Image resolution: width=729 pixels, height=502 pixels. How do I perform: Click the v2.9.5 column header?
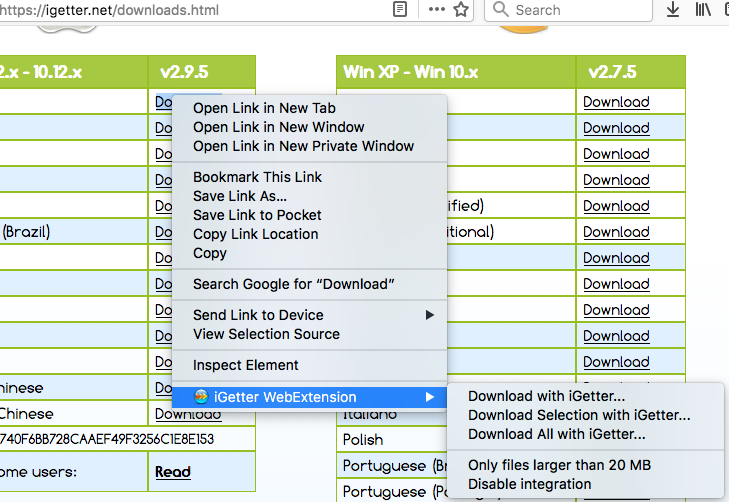(202, 72)
